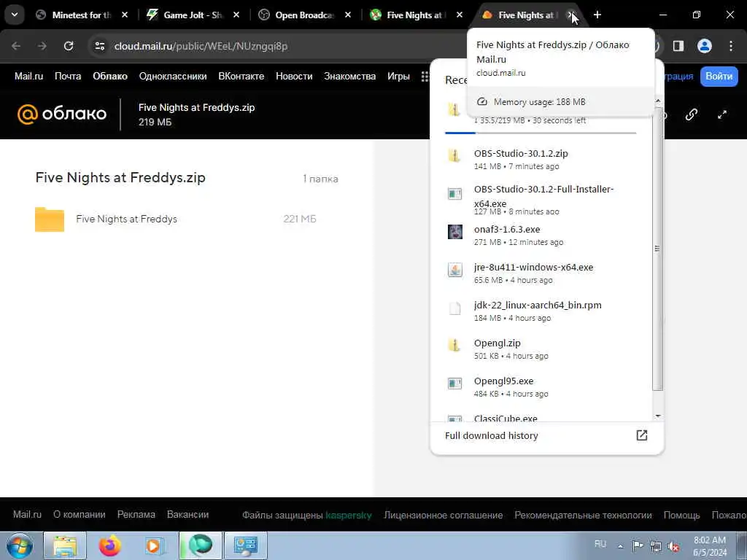Open Игры in top navigation

point(398,76)
